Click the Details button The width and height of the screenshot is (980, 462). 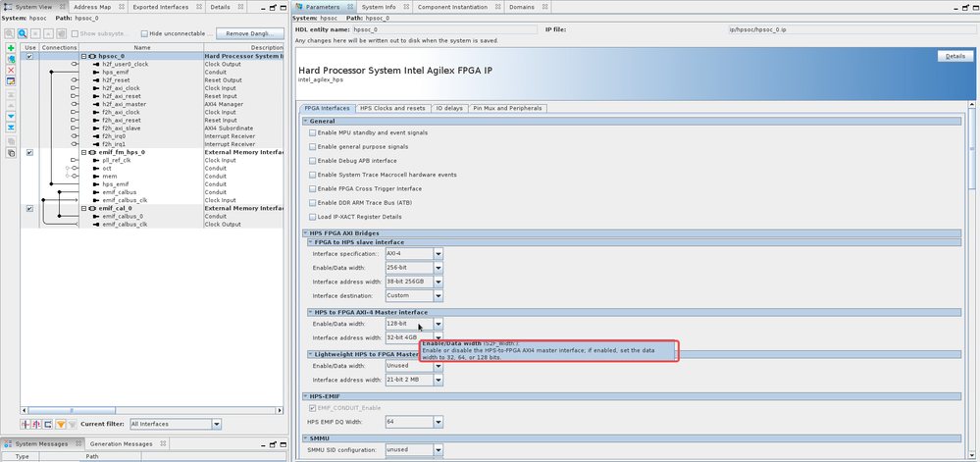(x=955, y=56)
